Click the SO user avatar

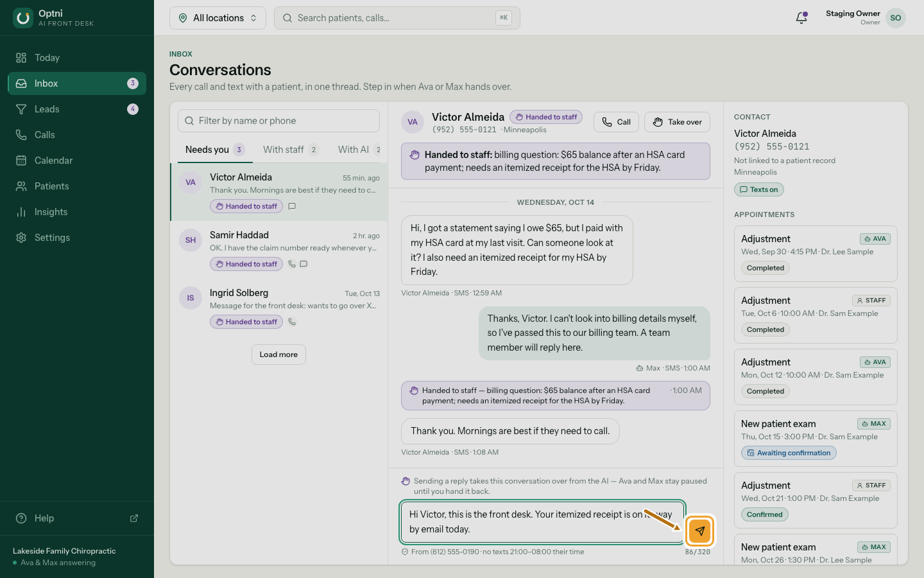pos(896,18)
